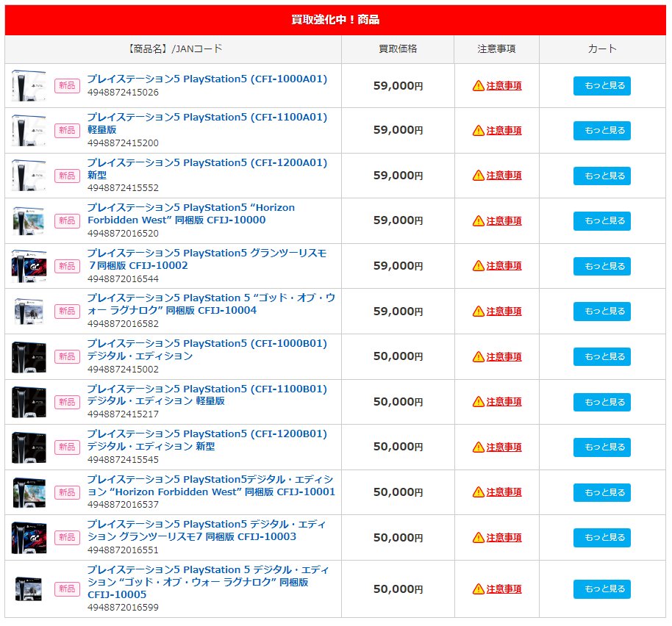Open the Digital Edition CFI-1000B01 black box thumbnail
Viewport: 672px width, 626px height.
[29, 356]
